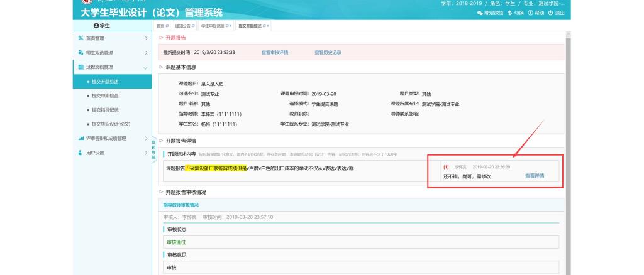Image resolution: width=644 pixels, height=275 pixels.
Task: Click the 师生双选管理 people icon
Action: point(80,53)
